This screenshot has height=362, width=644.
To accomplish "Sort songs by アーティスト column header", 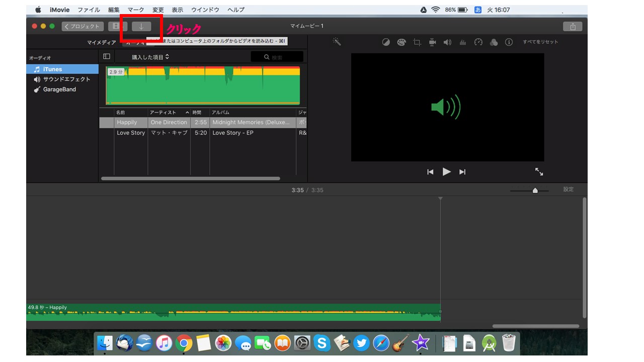I will tap(169, 113).
